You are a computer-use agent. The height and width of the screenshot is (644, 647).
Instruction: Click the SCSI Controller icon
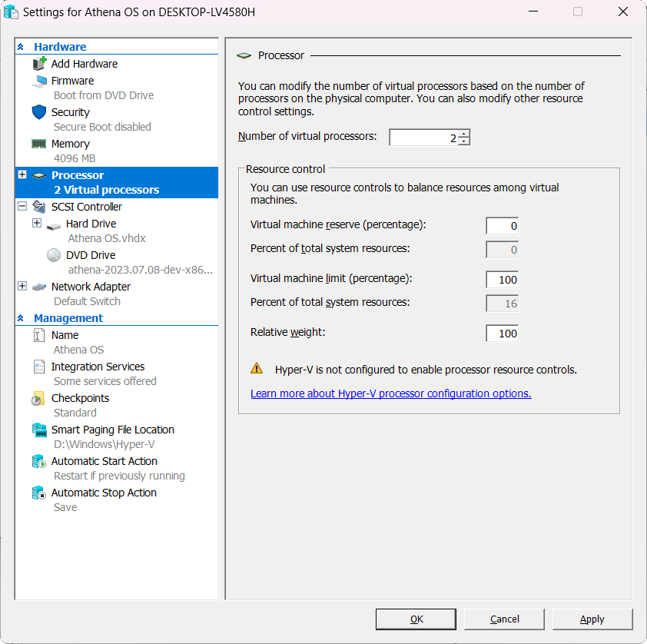(38, 206)
